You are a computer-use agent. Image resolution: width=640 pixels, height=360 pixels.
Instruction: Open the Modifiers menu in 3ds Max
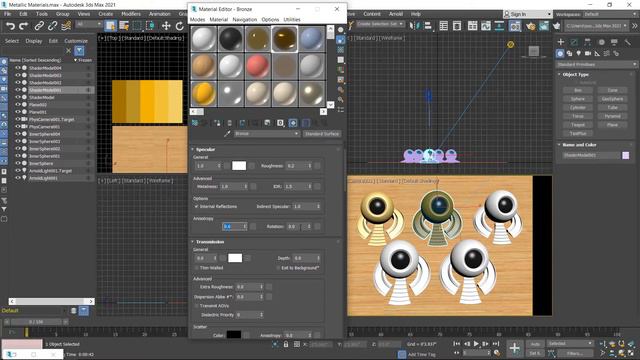(x=131, y=14)
